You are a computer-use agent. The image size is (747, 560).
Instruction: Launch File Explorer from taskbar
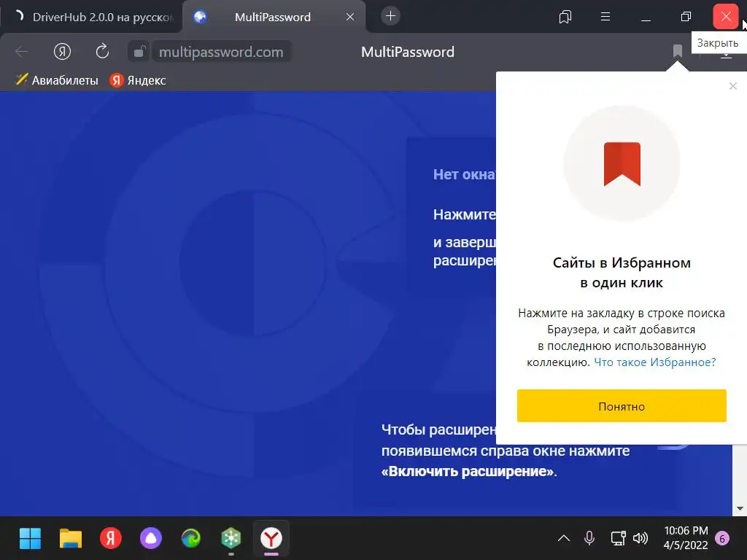[x=71, y=539]
